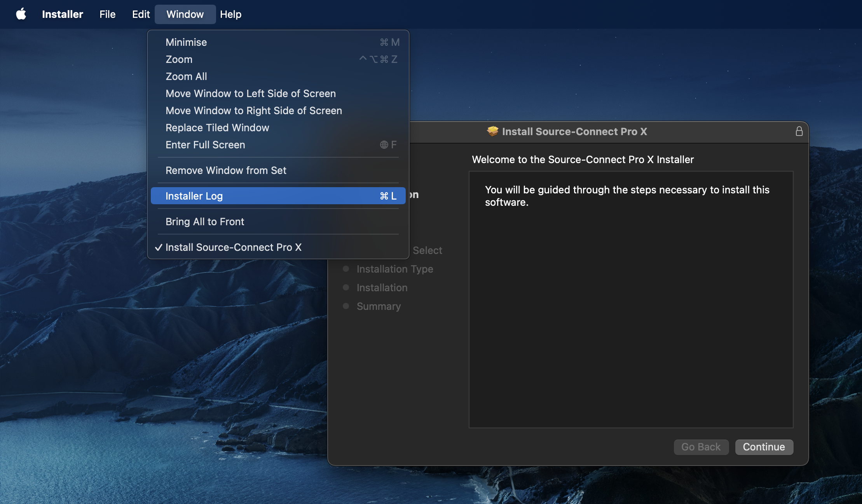Toggle checked Install Source-Connect Pro X window item

pos(278,247)
